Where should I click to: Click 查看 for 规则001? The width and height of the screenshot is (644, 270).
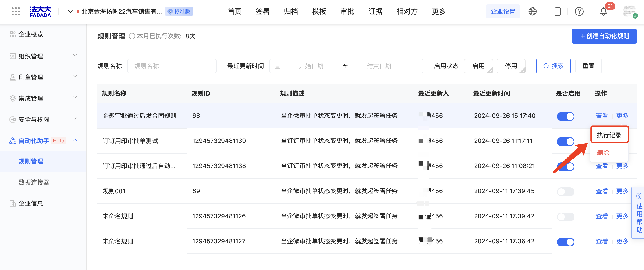pyautogui.click(x=602, y=191)
